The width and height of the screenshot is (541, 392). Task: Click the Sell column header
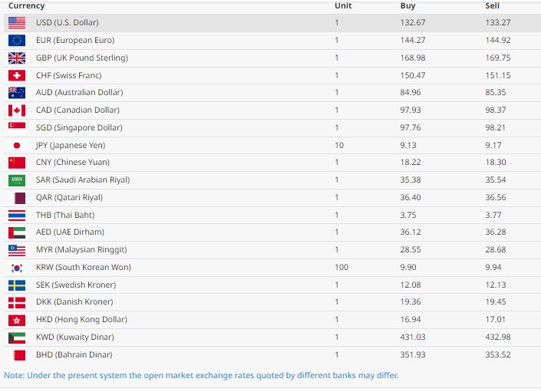tap(493, 6)
